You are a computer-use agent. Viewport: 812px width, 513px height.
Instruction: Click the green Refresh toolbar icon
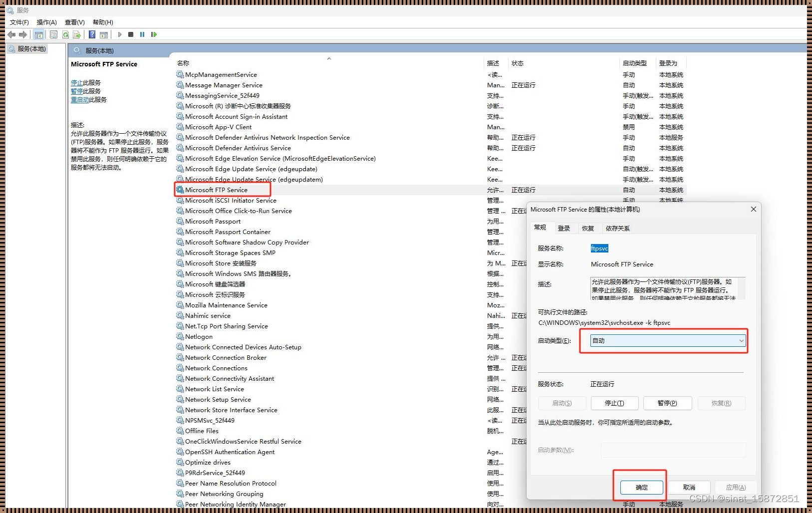point(65,34)
